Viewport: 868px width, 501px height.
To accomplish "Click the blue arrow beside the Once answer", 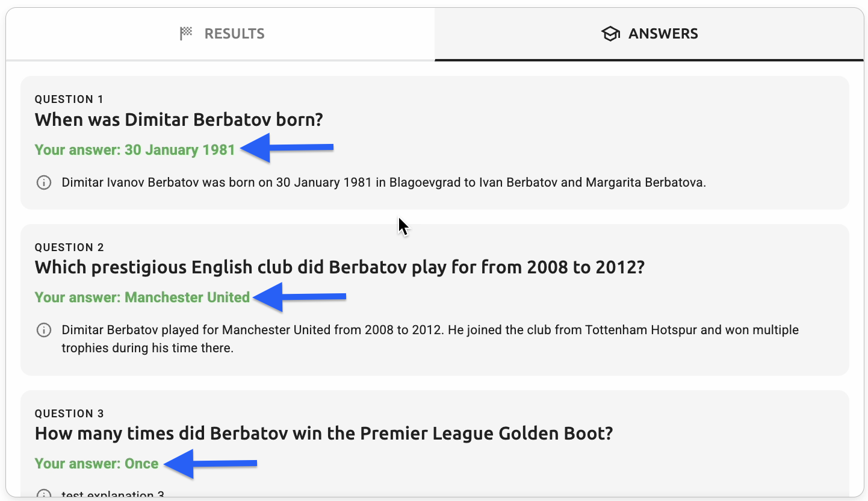I will tap(210, 464).
